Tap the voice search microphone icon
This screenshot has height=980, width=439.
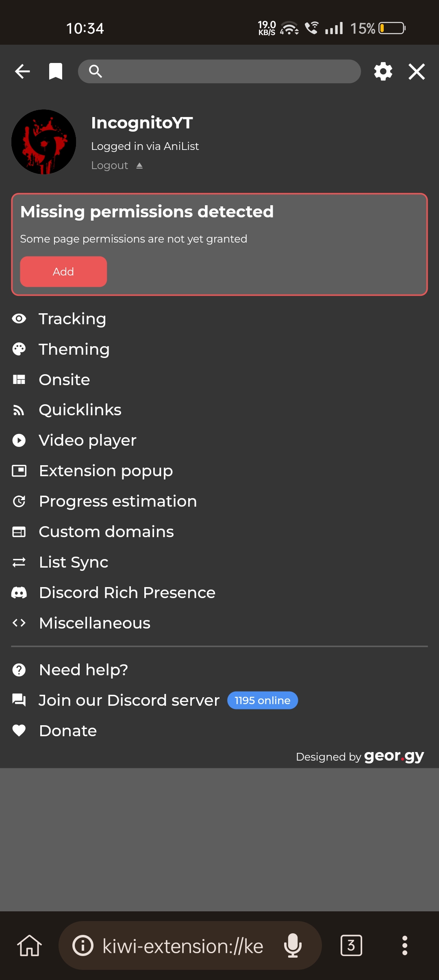click(293, 945)
